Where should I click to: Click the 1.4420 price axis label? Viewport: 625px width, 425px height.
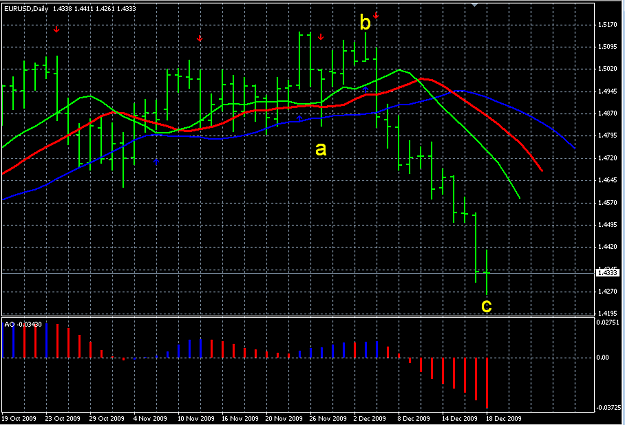tap(607, 247)
